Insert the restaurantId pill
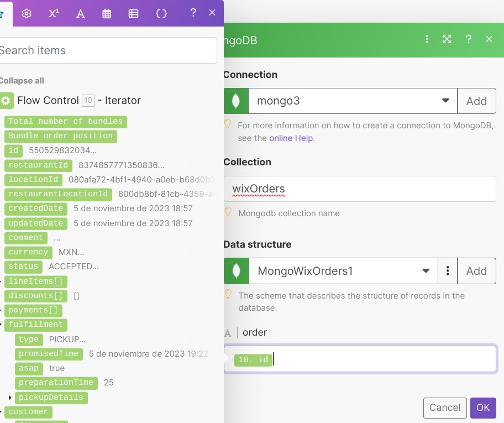 38,165
